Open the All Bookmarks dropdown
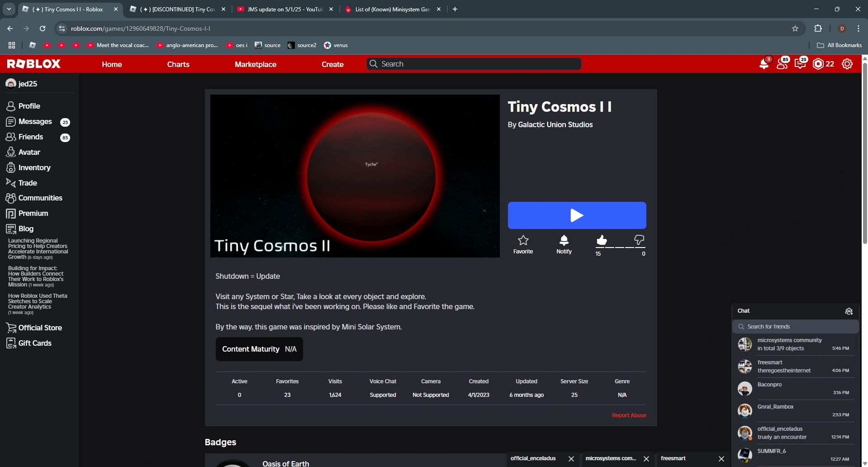Image resolution: width=868 pixels, height=467 pixels. point(839,45)
